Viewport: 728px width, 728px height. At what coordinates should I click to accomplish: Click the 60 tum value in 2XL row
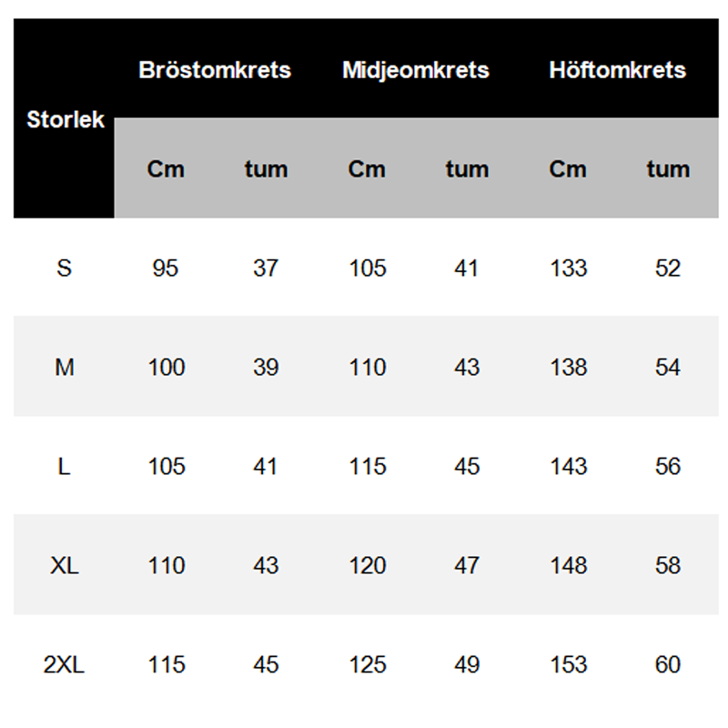point(668,665)
